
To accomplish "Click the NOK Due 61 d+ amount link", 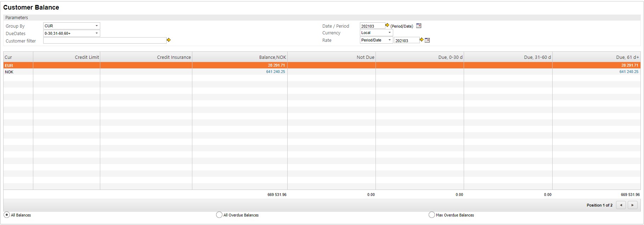I will coord(628,72).
